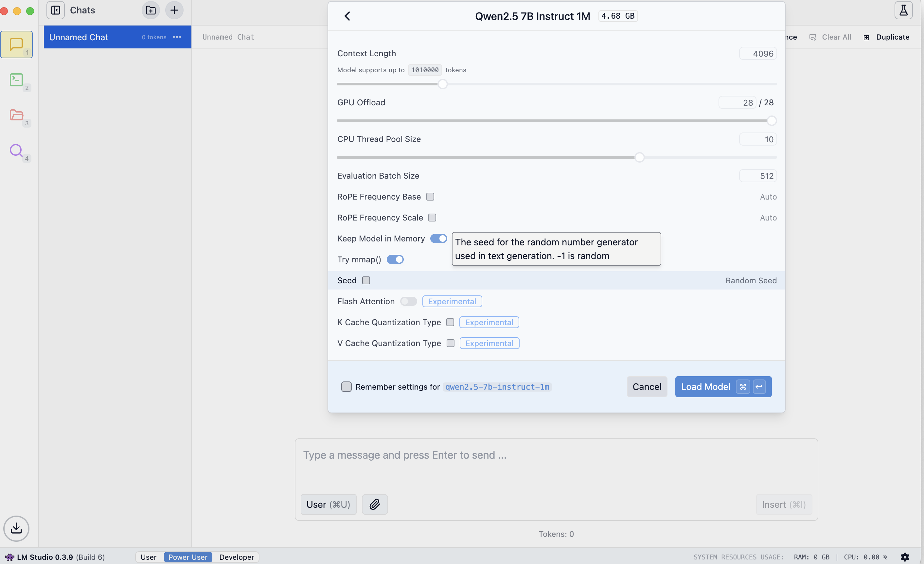924x564 pixels.
Task: Click the flask icon at top right
Action: pos(903,10)
